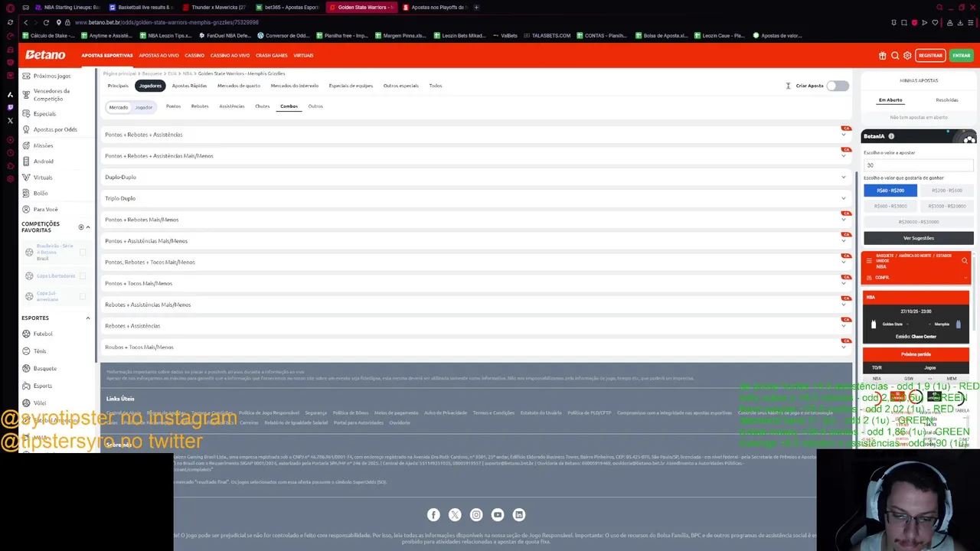Toggle the Criar Aposta switch
980x551 pixels.
838,86
